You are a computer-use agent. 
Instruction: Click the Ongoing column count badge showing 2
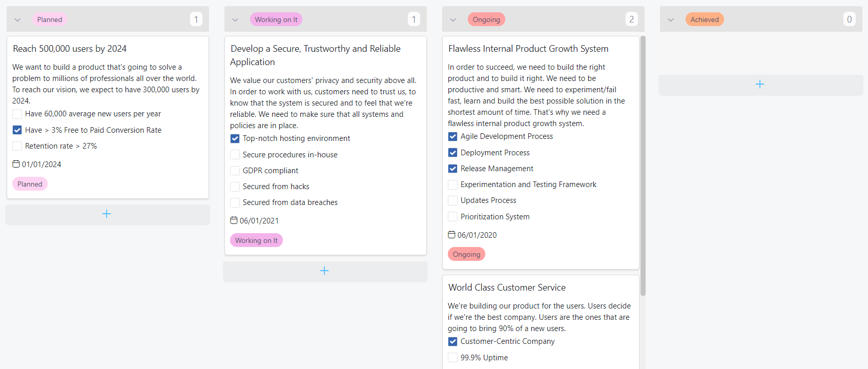[x=632, y=19]
